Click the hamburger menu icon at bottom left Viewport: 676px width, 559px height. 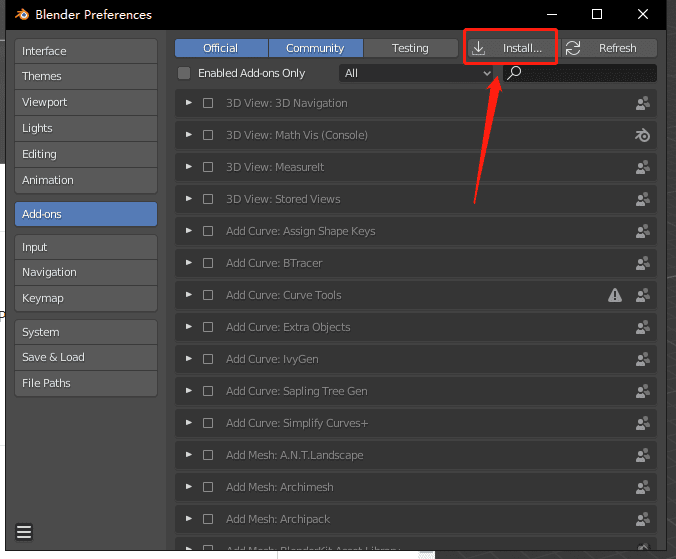pyautogui.click(x=25, y=531)
